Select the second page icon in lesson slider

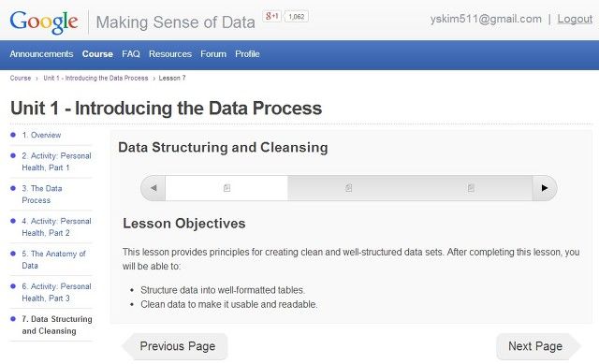point(349,188)
